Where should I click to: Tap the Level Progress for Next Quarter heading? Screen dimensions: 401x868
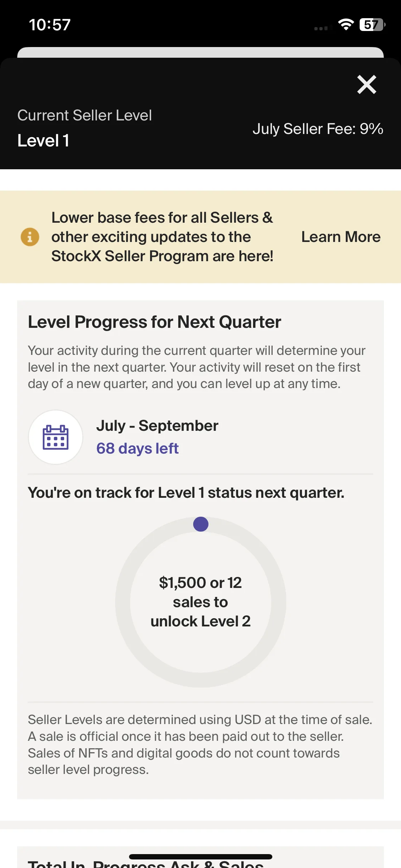click(154, 322)
